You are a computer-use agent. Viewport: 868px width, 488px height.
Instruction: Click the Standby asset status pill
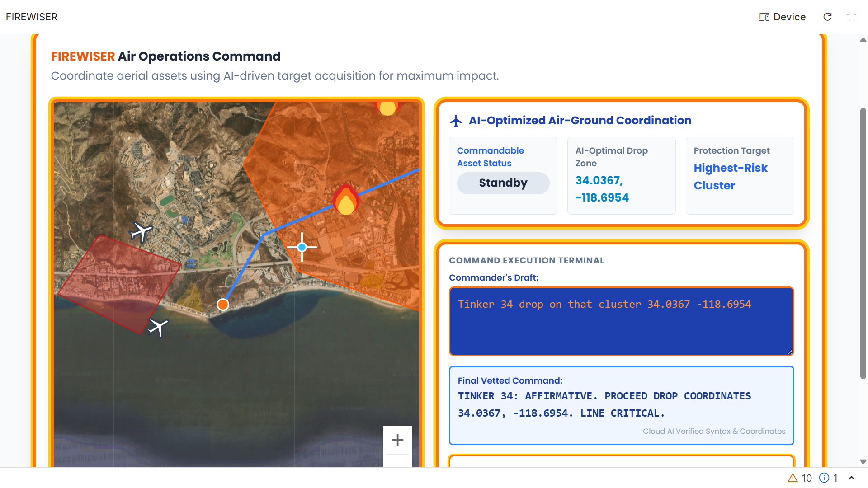[x=503, y=183]
